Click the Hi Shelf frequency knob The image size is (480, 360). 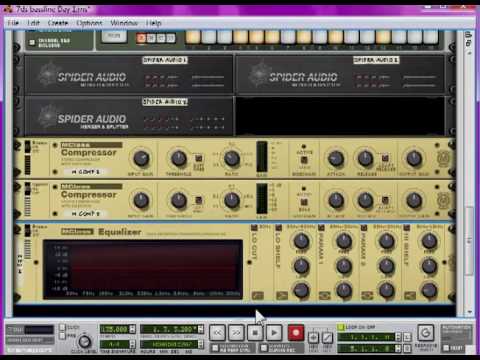tap(429, 241)
